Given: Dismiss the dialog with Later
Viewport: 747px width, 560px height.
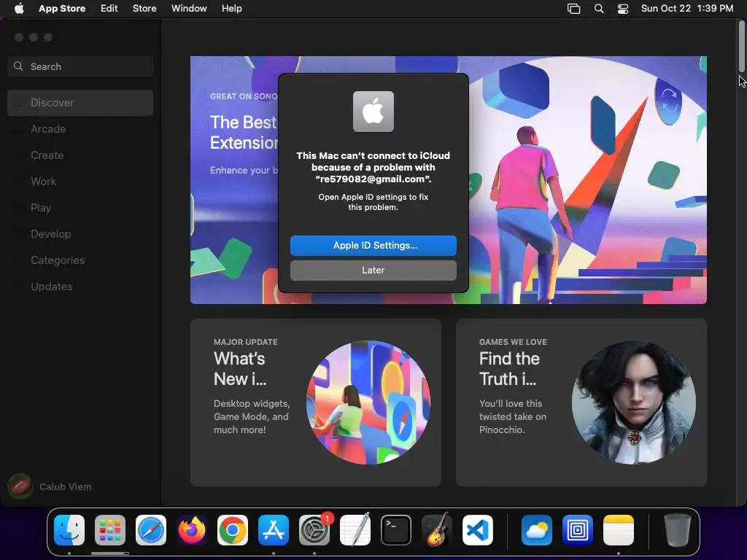Looking at the screenshot, I should tap(373, 270).
